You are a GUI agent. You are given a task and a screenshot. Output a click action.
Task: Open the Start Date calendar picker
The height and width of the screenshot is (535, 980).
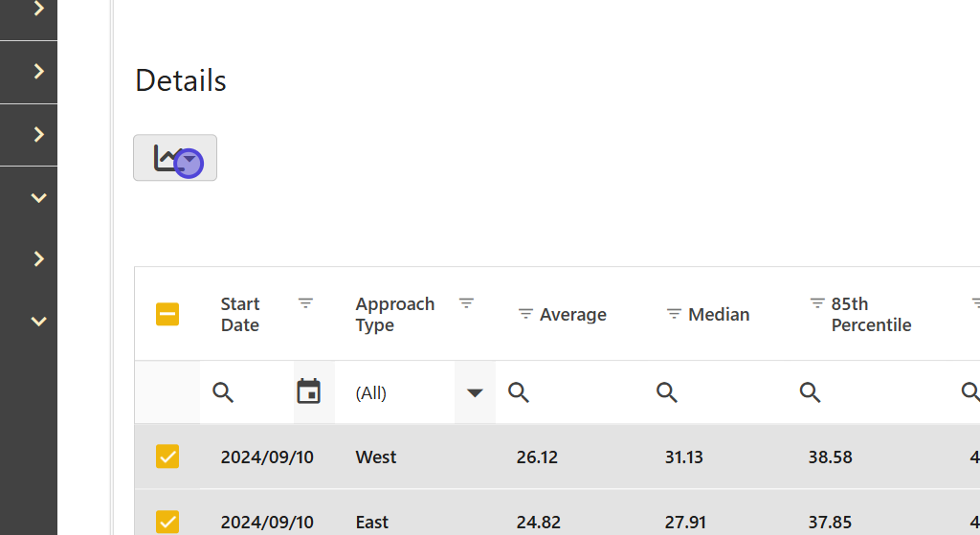click(308, 392)
